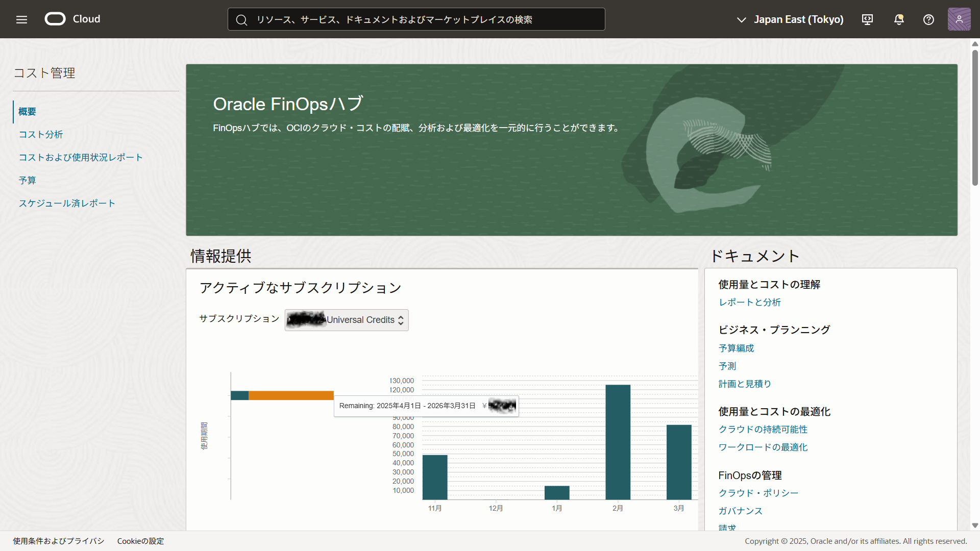Open the クラウドの持続可能性 link
The image size is (980, 551).
pyautogui.click(x=763, y=430)
